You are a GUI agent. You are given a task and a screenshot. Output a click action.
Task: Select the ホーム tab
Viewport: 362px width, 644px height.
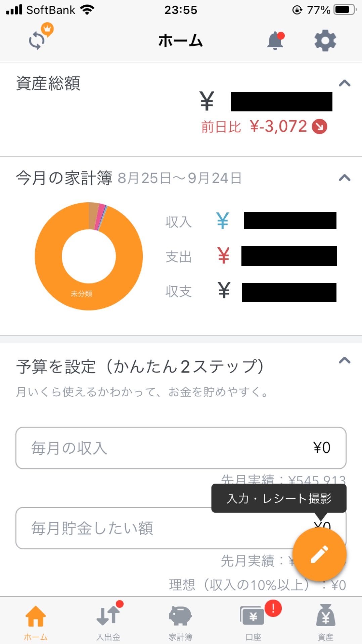36,621
